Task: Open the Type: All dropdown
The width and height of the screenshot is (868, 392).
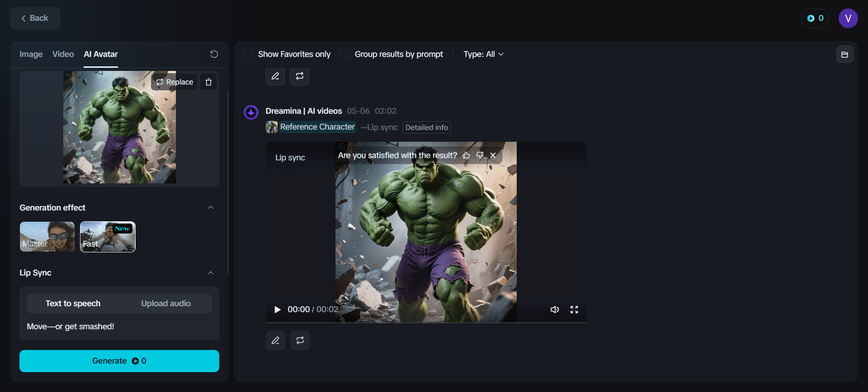Action: click(483, 54)
